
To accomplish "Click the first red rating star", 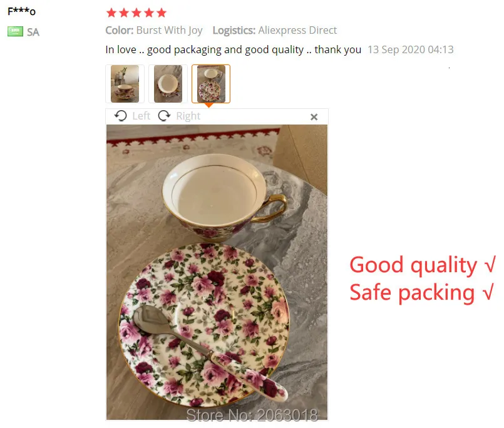I will pyautogui.click(x=111, y=13).
